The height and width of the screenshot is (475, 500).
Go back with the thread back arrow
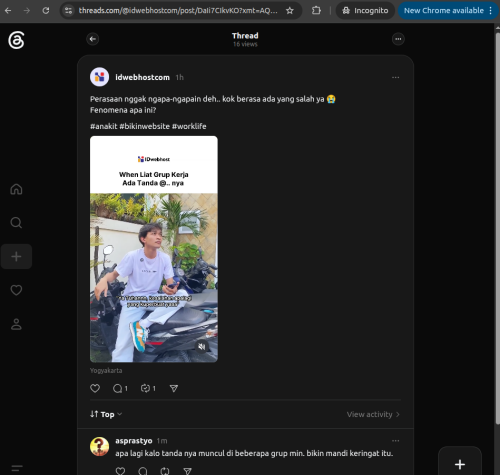coord(93,39)
